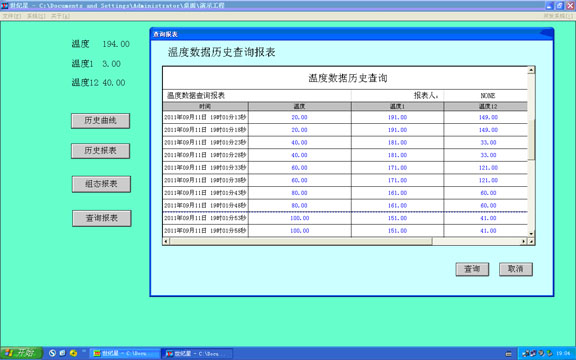Image resolution: width=576 pixels, height=360 pixels.
Task: Click the 温度数据历史查询 table title
Action: (348, 78)
